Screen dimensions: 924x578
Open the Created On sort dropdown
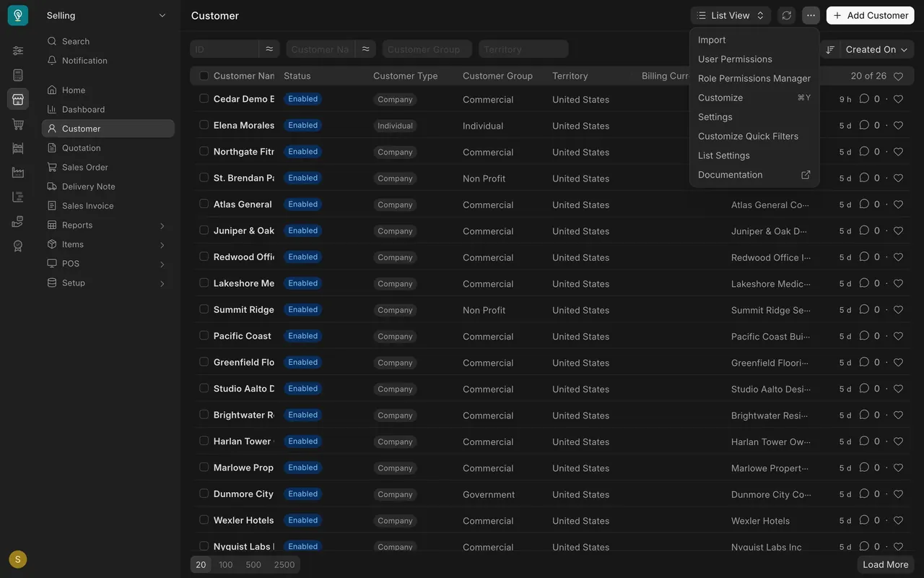[x=876, y=49]
